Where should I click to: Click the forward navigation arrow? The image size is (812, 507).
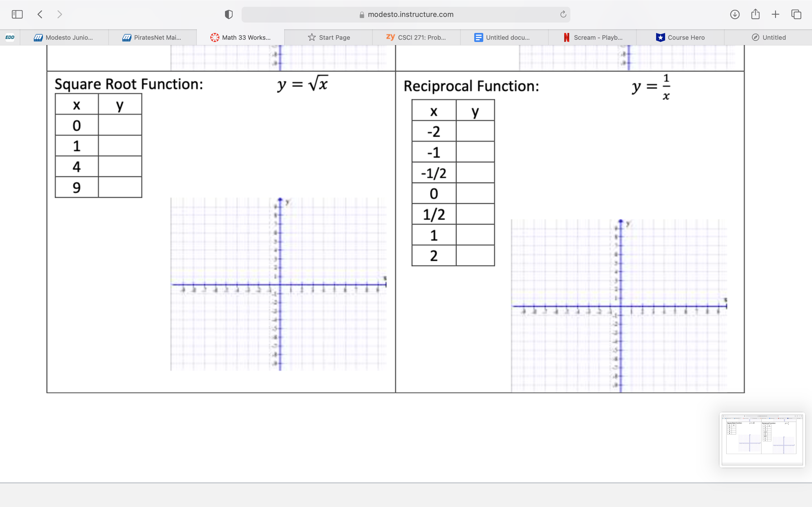60,14
